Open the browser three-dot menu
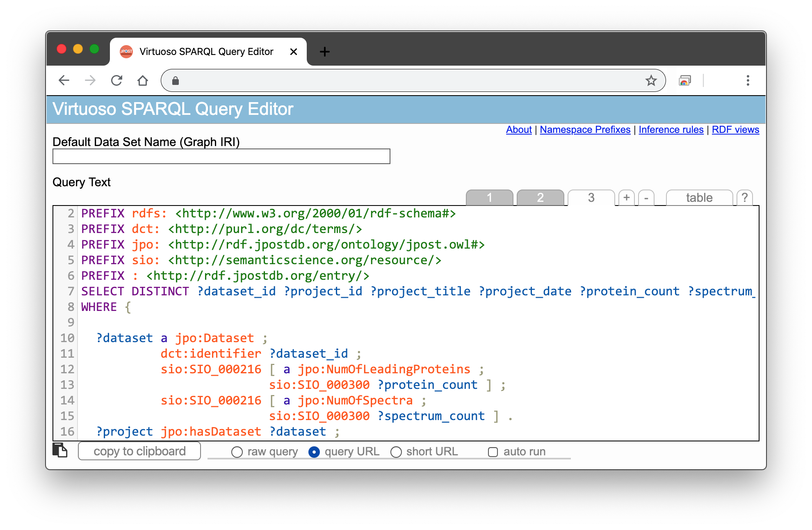 pos(748,80)
